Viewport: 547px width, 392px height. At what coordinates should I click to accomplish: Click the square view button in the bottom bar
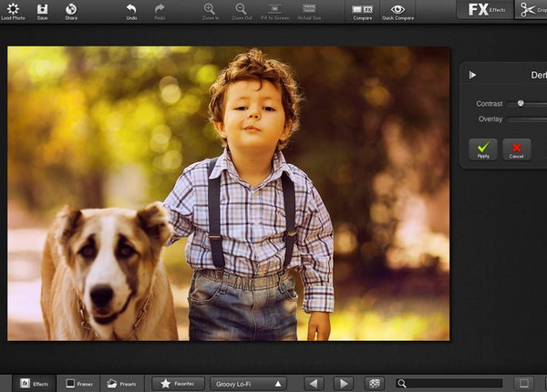click(x=524, y=384)
